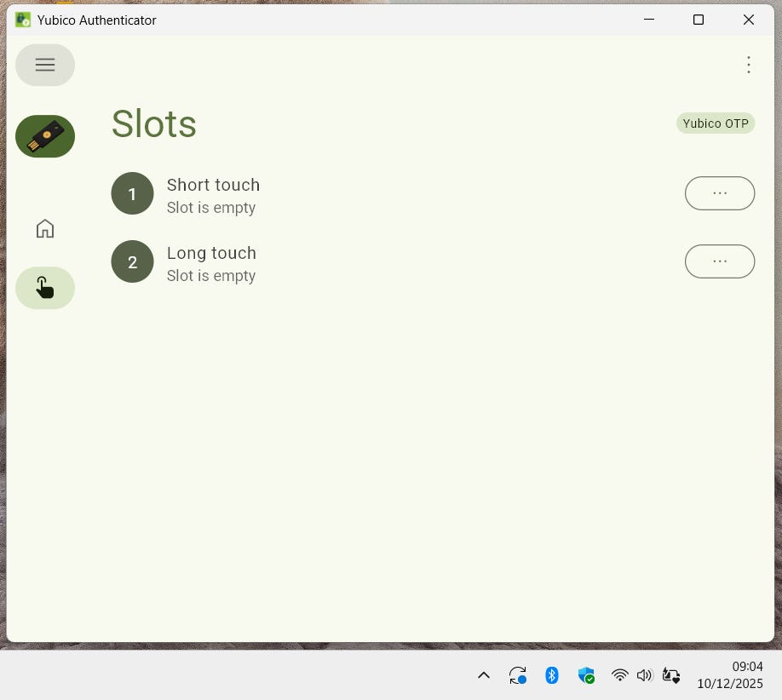
Task: Click 'Slot is empty' under Long touch
Action: click(x=211, y=276)
